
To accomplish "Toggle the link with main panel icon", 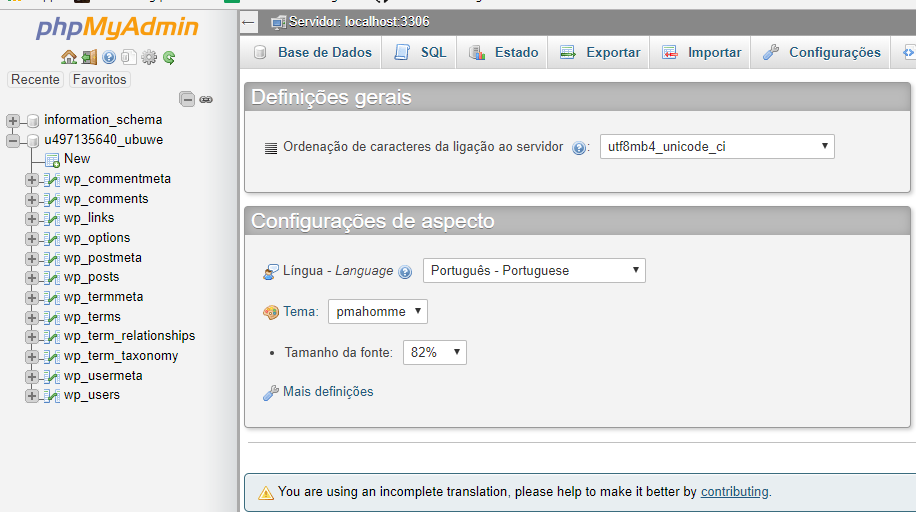I will [206, 99].
